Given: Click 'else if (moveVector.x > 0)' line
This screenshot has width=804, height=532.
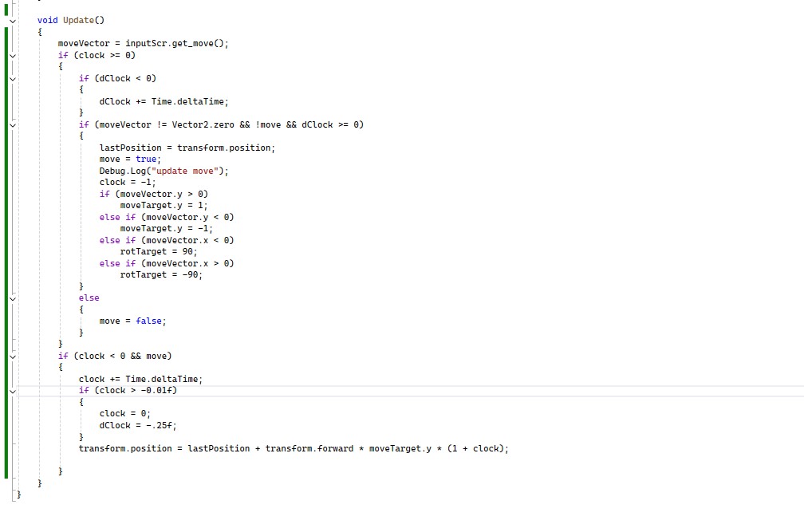Looking at the screenshot, I should [167, 263].
